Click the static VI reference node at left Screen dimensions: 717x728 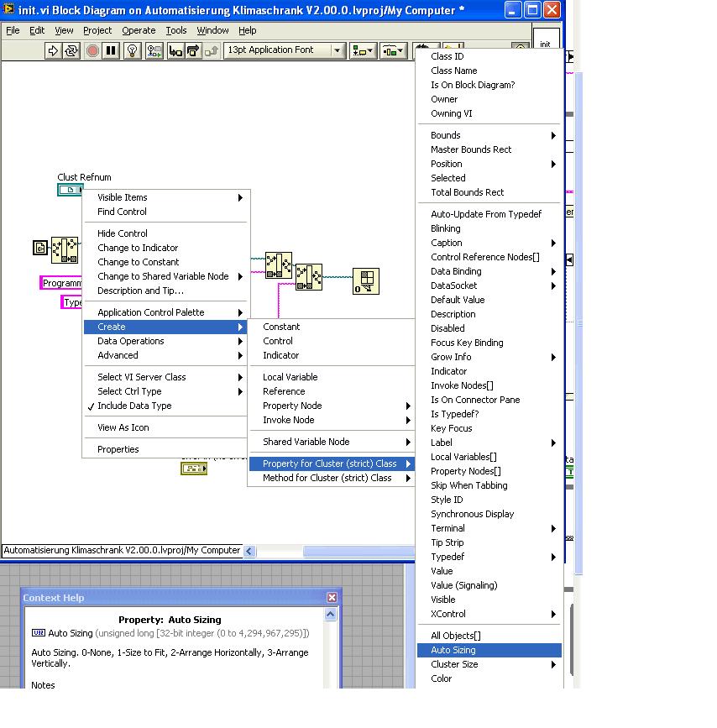point(40,248)
